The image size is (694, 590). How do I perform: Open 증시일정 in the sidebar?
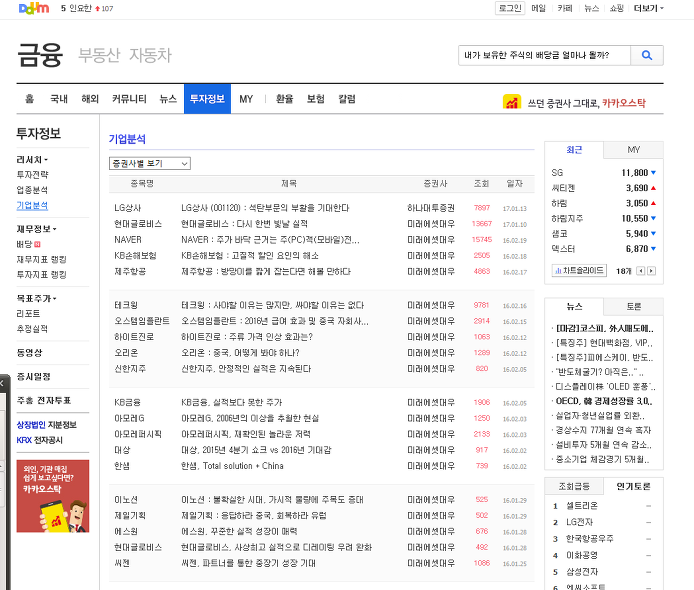point(34,377)
